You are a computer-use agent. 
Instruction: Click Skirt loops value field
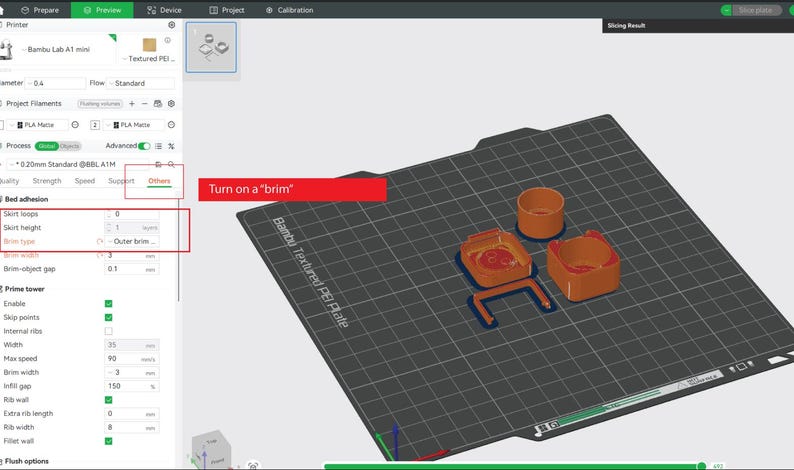point(132,214)
